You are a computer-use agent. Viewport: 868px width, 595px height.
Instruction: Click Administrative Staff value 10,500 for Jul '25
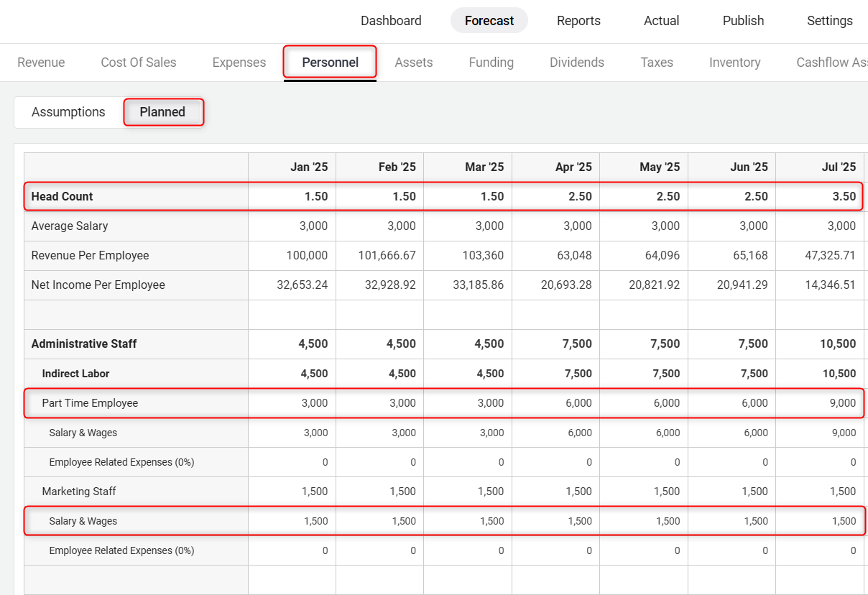pyautogui.click(x=838, y=343)
